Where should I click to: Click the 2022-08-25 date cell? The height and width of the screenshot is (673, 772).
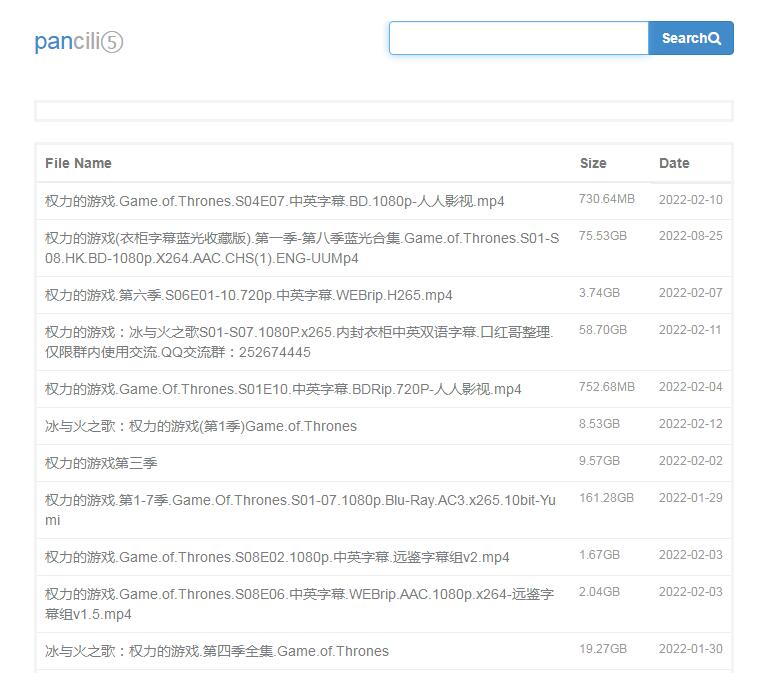(690, 236)
